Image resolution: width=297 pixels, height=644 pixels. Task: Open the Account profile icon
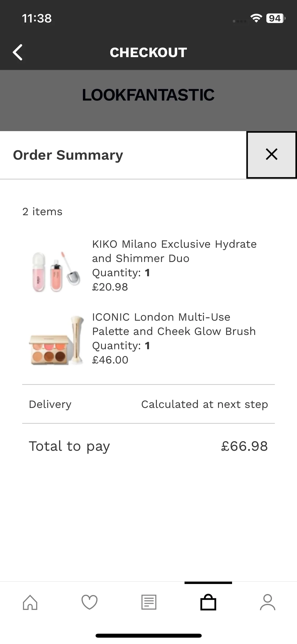coord(267,602)
